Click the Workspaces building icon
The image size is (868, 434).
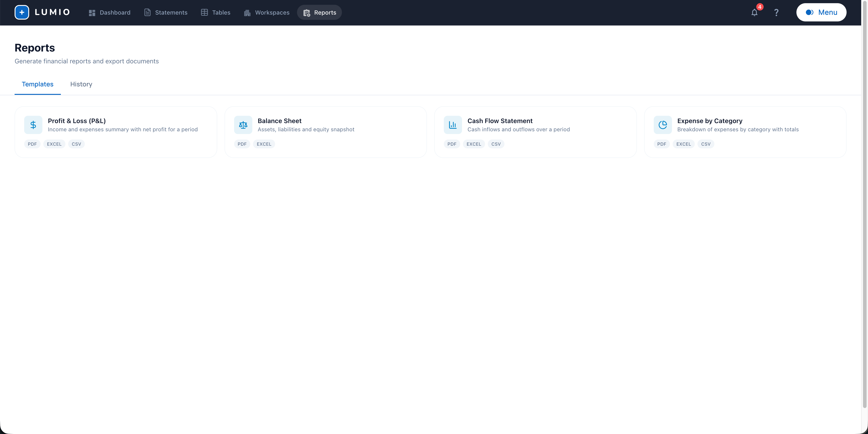point(247,13)
